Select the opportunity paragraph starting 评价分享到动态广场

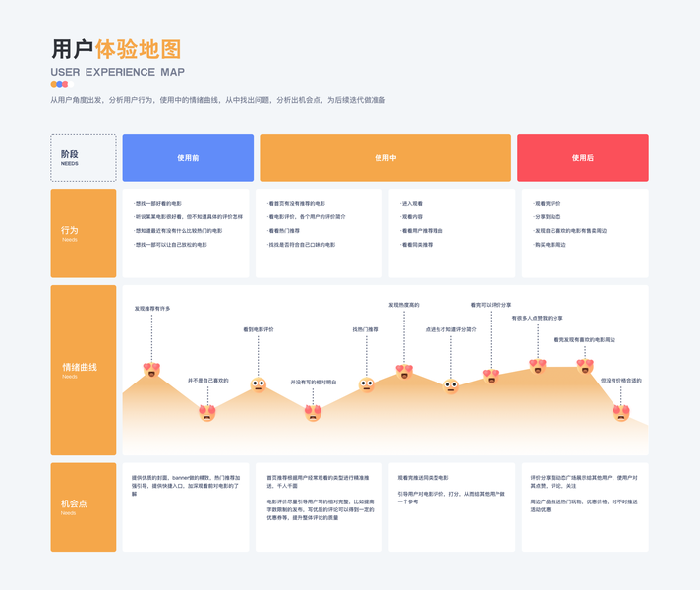[x=584, y=482]
